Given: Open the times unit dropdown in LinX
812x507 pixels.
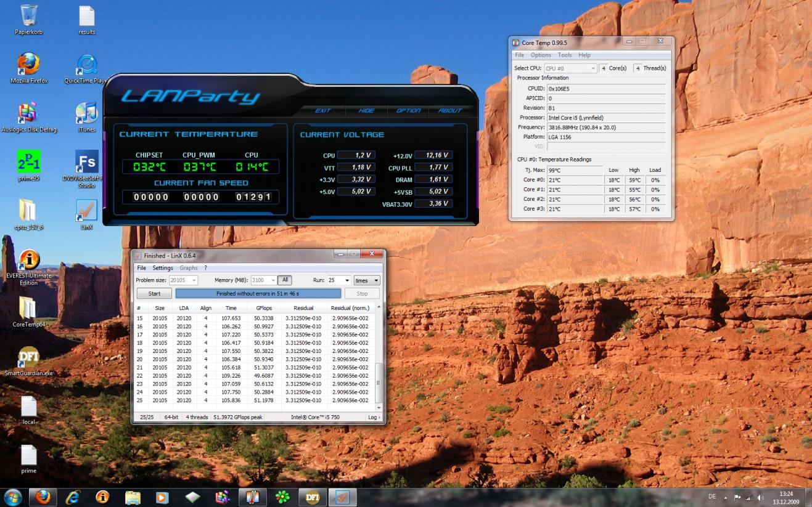Looking at the screenshot, I should pos(366,280).
